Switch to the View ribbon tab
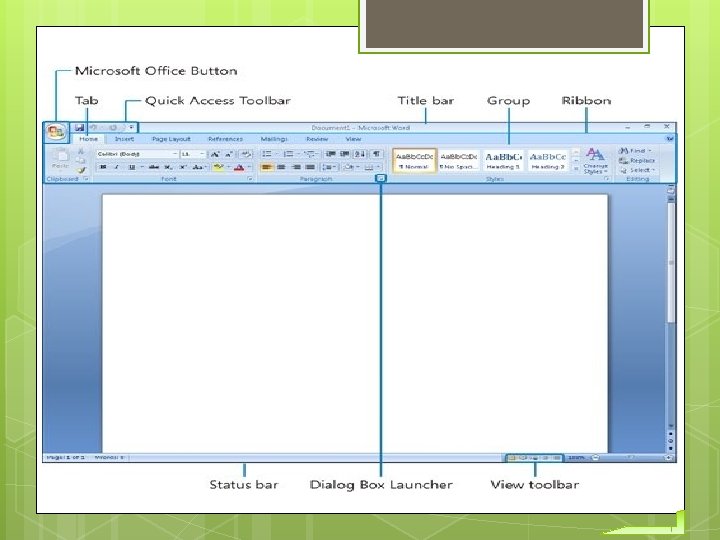 [353, 139]
